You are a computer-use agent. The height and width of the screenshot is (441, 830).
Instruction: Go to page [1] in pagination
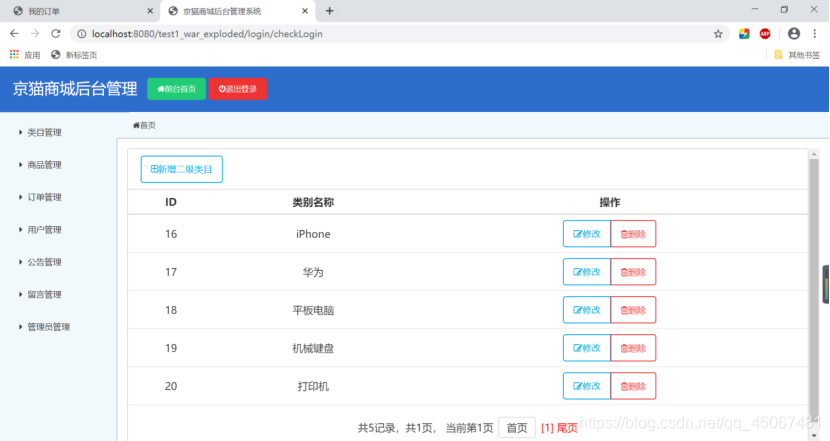tap(547, 428)
